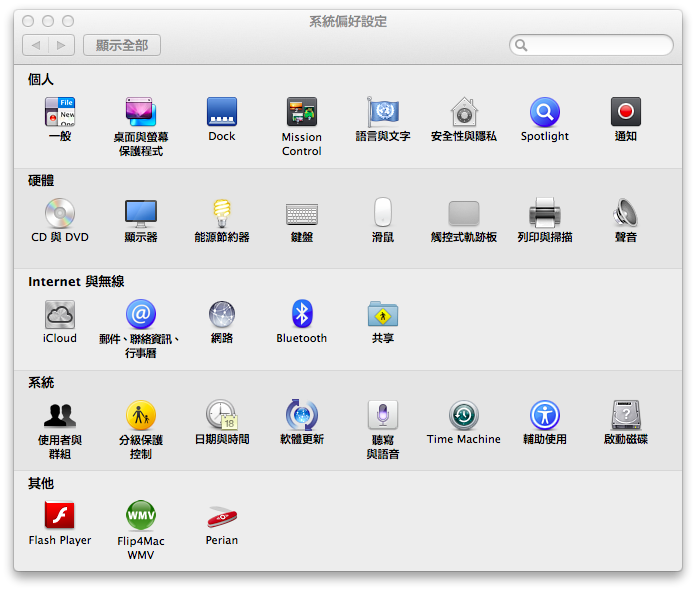Open 通知 notifications preferences
The width and height of the screenshot is (696, 591).
626,112
